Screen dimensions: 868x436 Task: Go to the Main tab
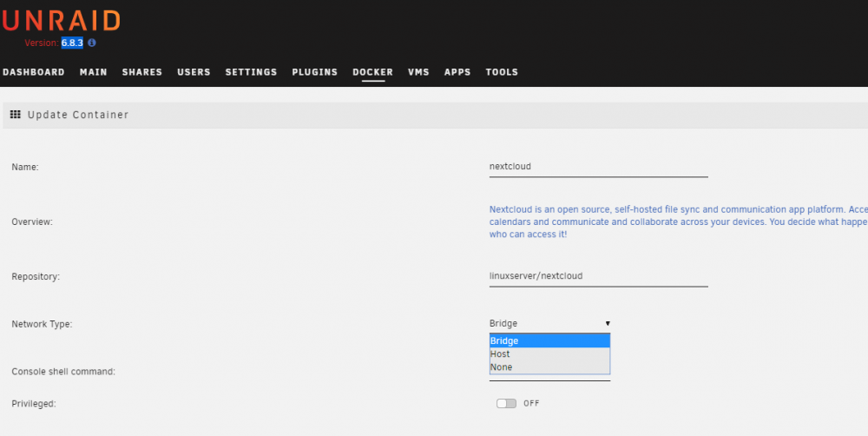94,72
